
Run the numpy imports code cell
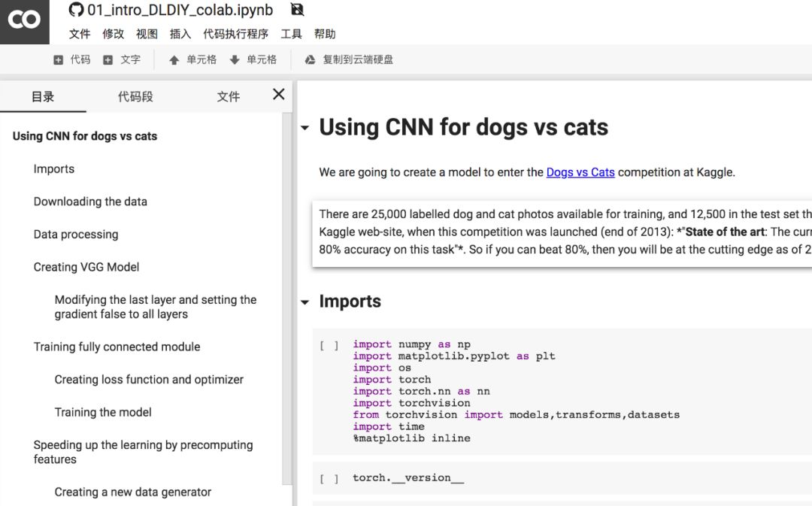click(329, 345)
